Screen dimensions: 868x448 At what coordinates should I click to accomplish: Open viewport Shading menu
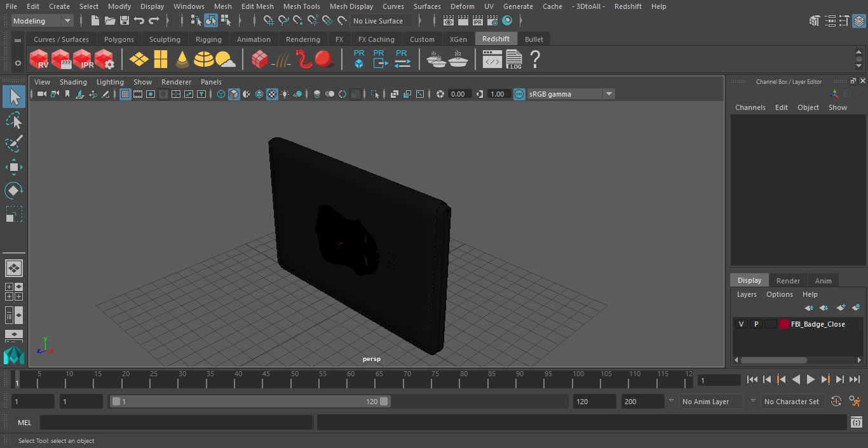click(x=73, y=82)
